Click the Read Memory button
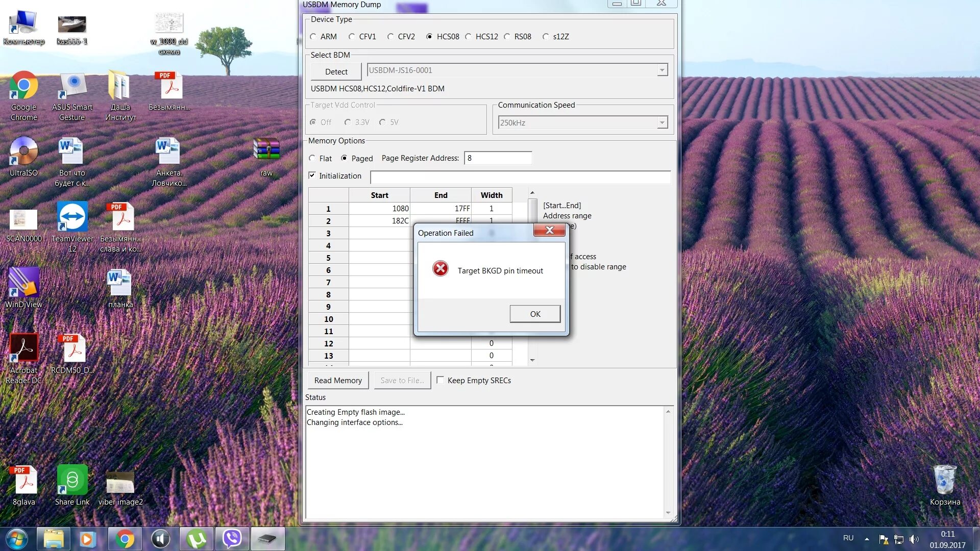 click(x=338, y=381)
